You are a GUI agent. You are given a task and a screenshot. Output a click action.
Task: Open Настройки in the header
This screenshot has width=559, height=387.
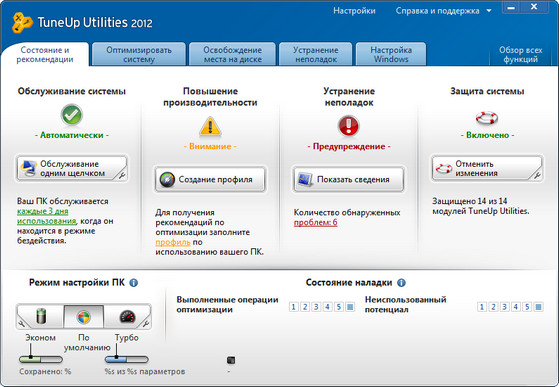(354, 11)
